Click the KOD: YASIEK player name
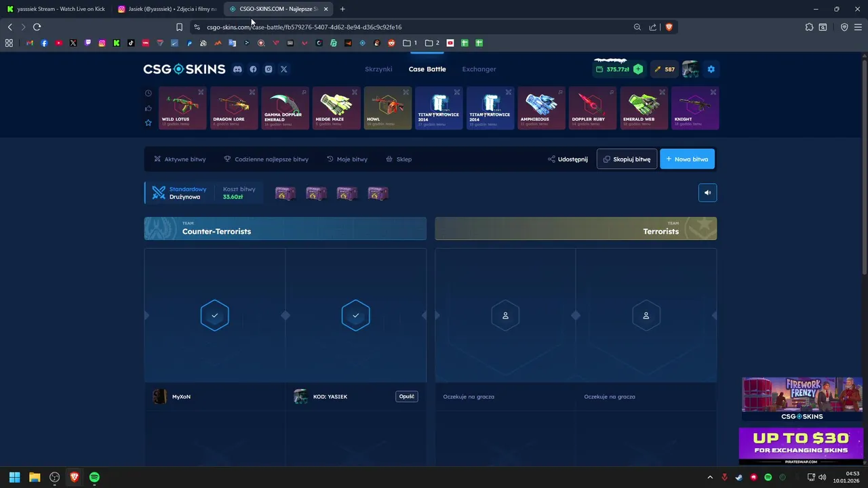 [330, 396]
